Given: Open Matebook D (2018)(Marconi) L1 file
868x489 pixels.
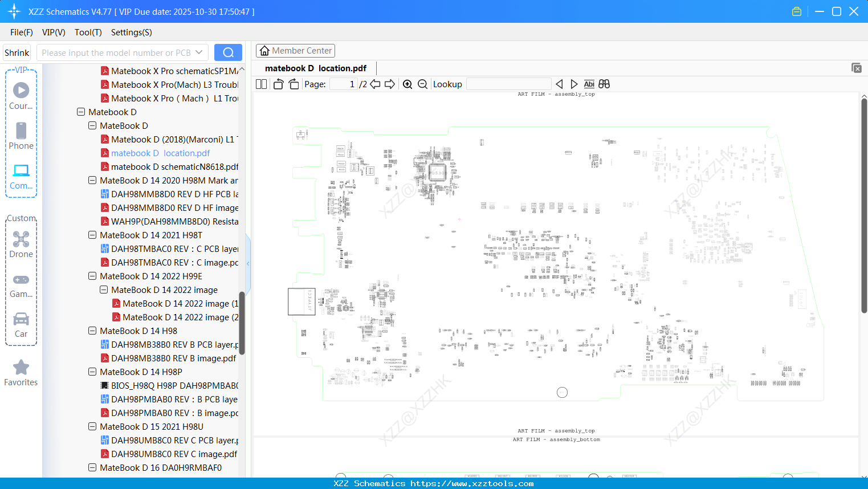Looking at the screenshot, I should [x=170, y=140].
